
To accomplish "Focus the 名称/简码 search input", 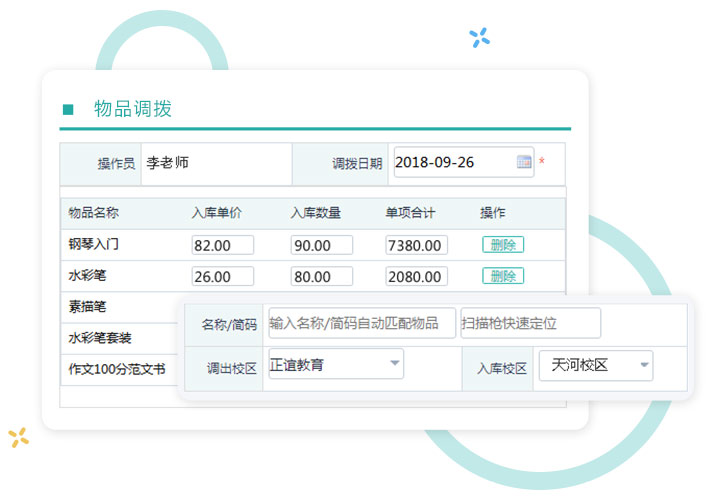I will point(361,323).
